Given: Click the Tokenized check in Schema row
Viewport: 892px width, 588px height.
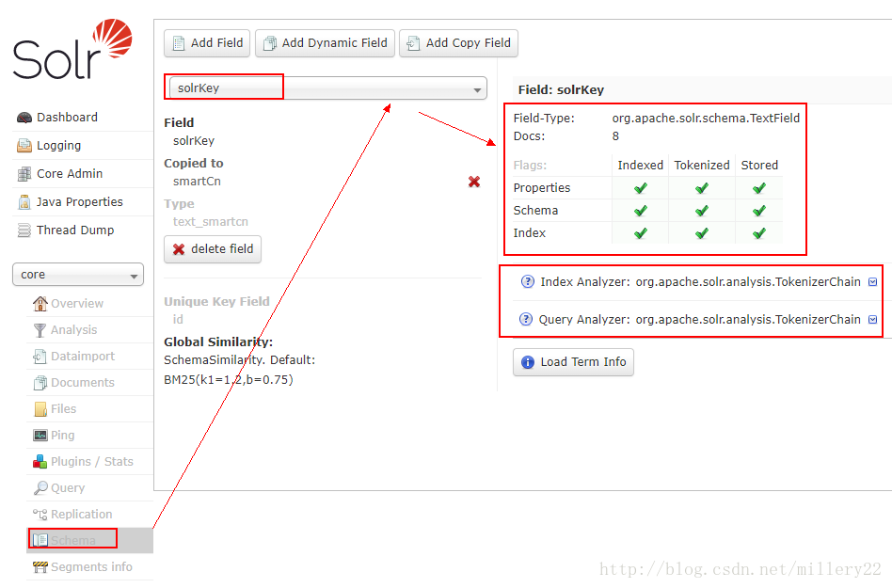Looking at the screenshot, I should pyautogui.click(x=702, y=211).
